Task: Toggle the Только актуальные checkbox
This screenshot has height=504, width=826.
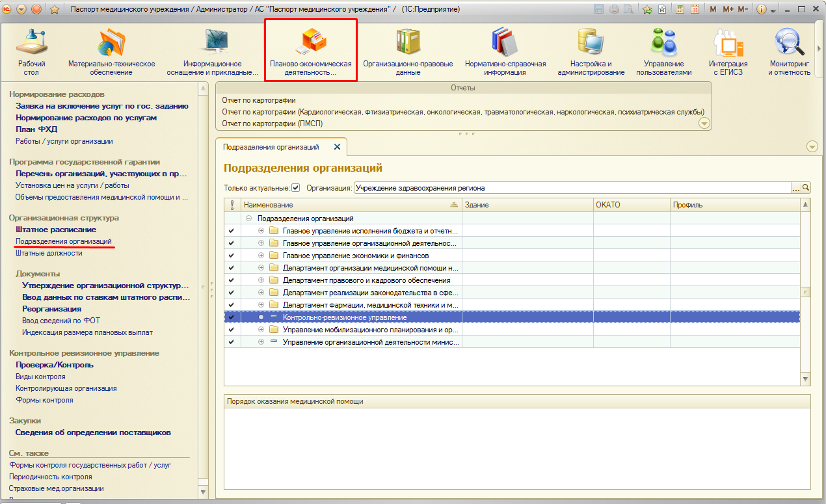Action: point(296,188)
